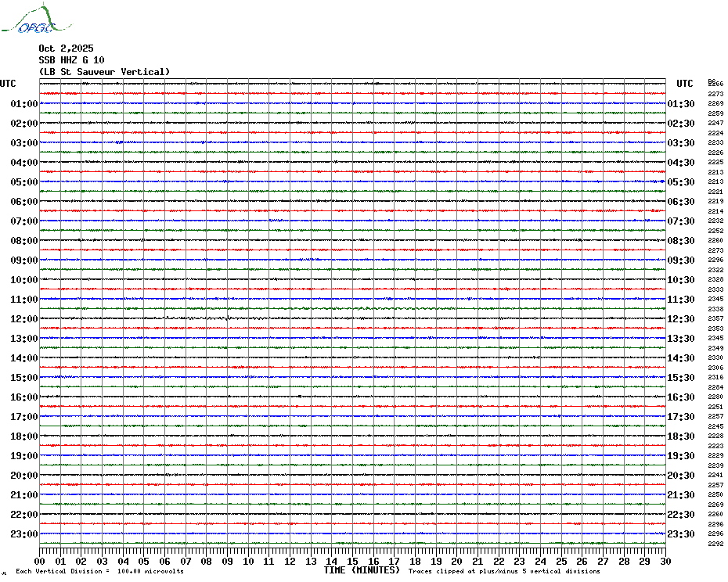Click the Each Vertical Division scale note
Viewport: 728px width, 582px height.
click(100, 571)
